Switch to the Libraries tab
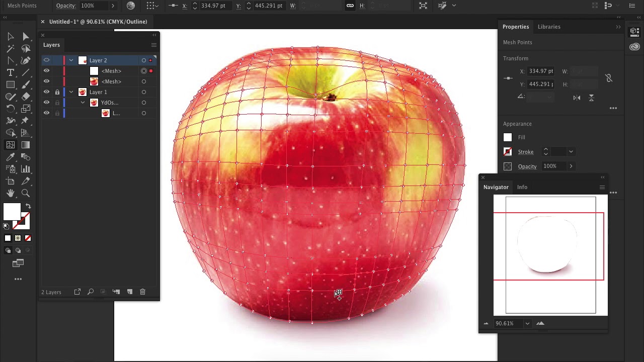 pos(549,27)
